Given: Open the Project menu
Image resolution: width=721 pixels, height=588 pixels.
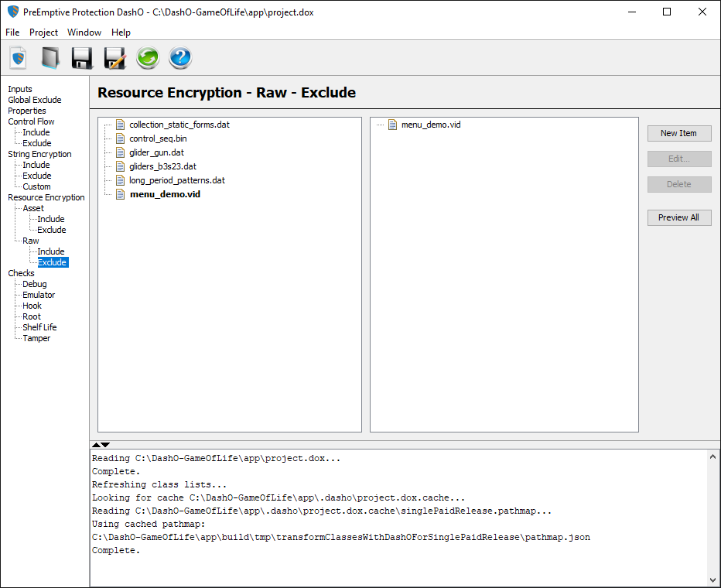Looking at the screenshot, I should coord(43,32).
